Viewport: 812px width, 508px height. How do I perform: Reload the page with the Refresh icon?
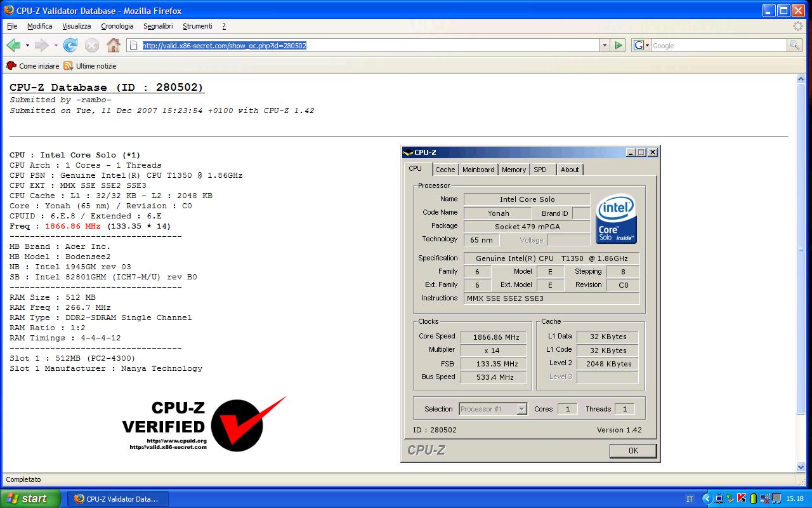tap(70, 45)
